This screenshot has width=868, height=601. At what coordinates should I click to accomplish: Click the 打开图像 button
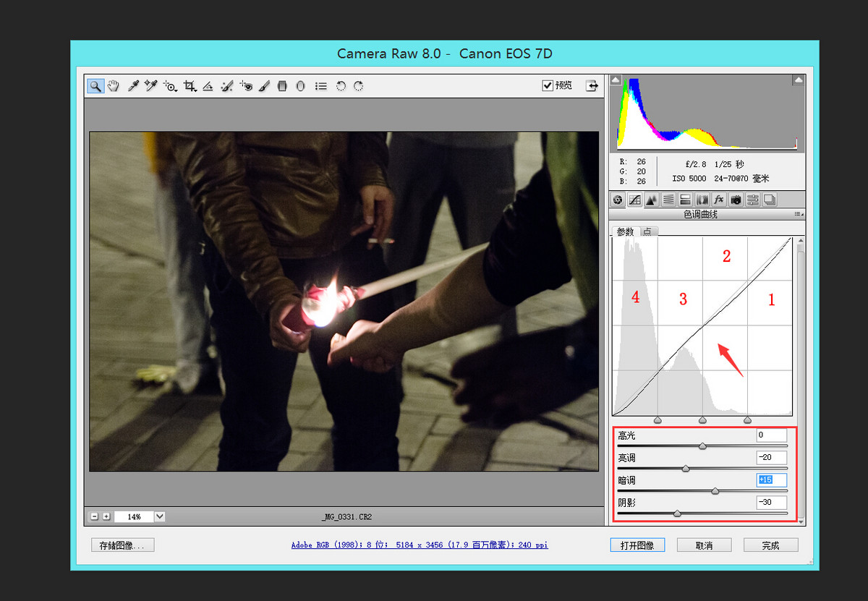(637, 545)
